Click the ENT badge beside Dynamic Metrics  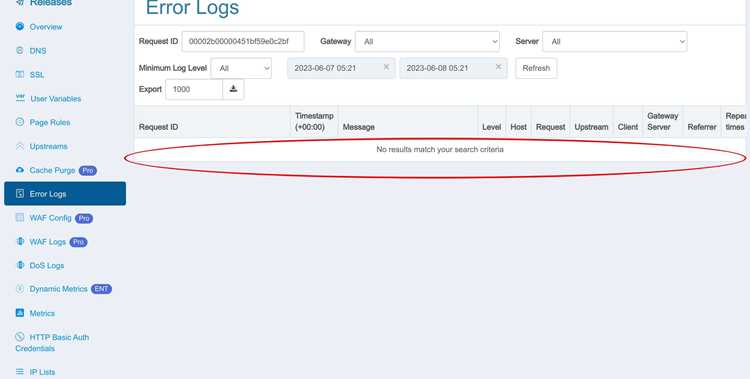coord(101,289)
